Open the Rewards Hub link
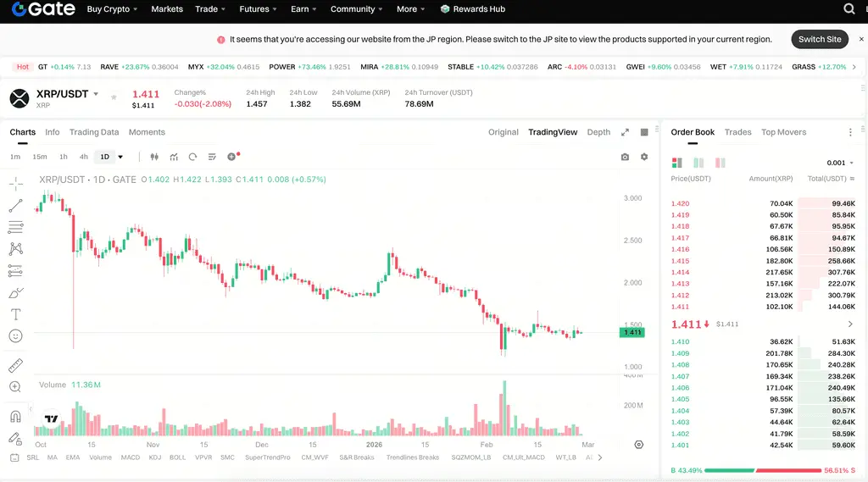The width and height of the screenshot is (868, 482). (479, 8)
